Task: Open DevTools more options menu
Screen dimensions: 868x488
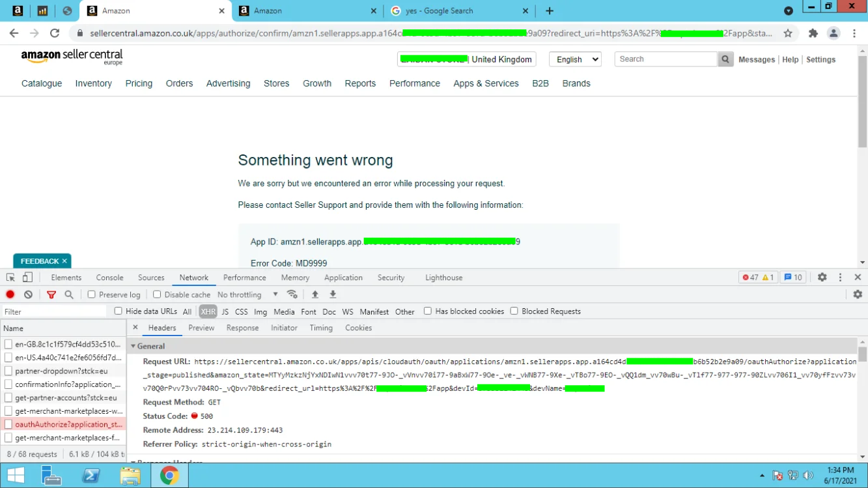Action: click(841, 278)
